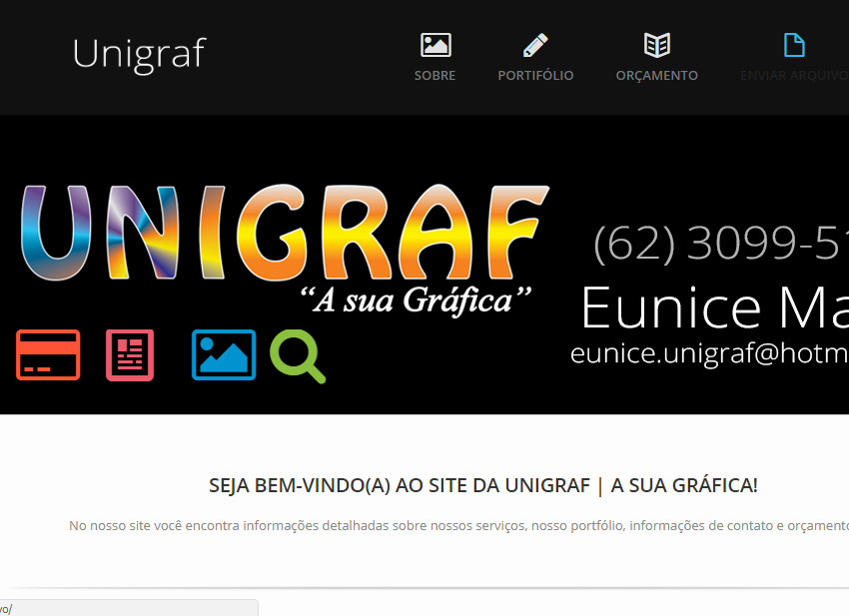Click the picture icon above SOBRE

[435, 45]
